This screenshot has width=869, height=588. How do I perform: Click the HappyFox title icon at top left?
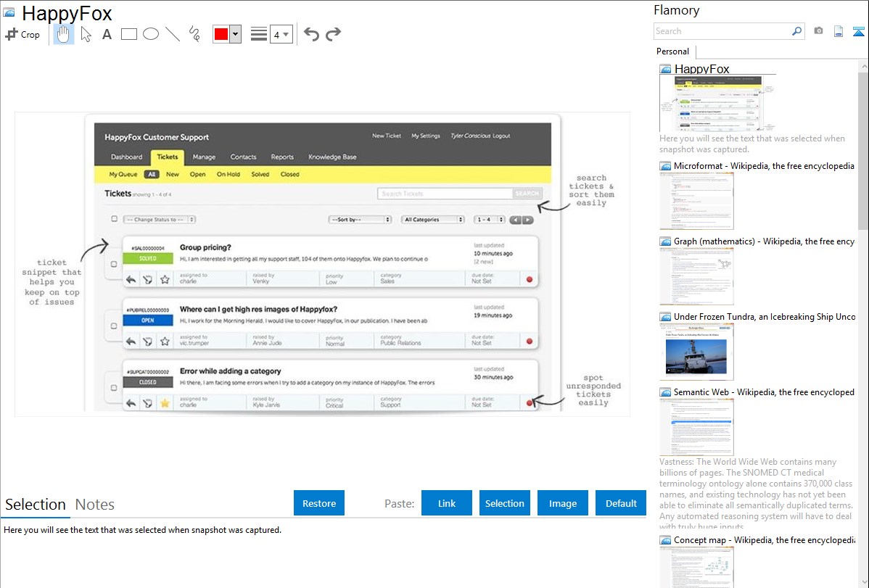(x=9, y=12)
